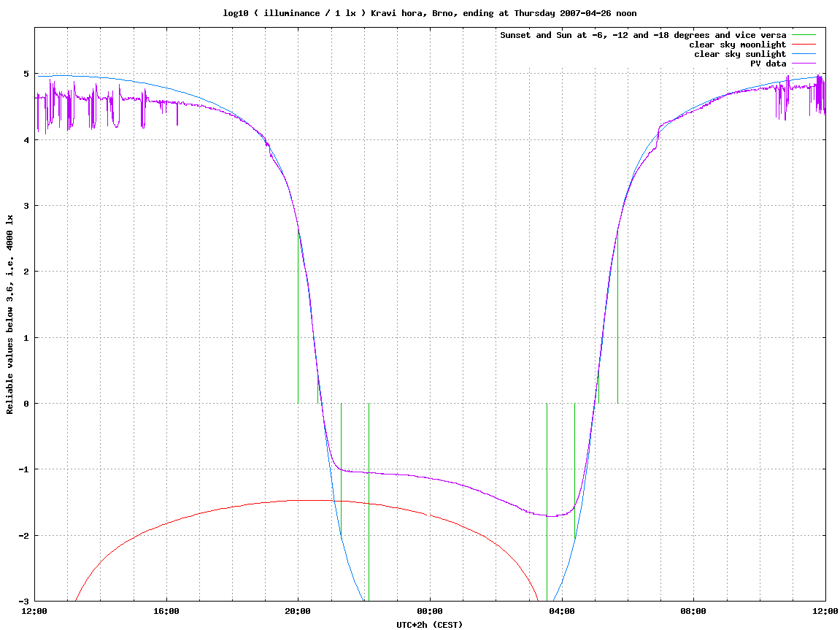Image resolution: width=840 pixels, height=630 pixels.
Task: Click the rightmost x-axis tick label 12:00
Action: [x=825, y=611]
